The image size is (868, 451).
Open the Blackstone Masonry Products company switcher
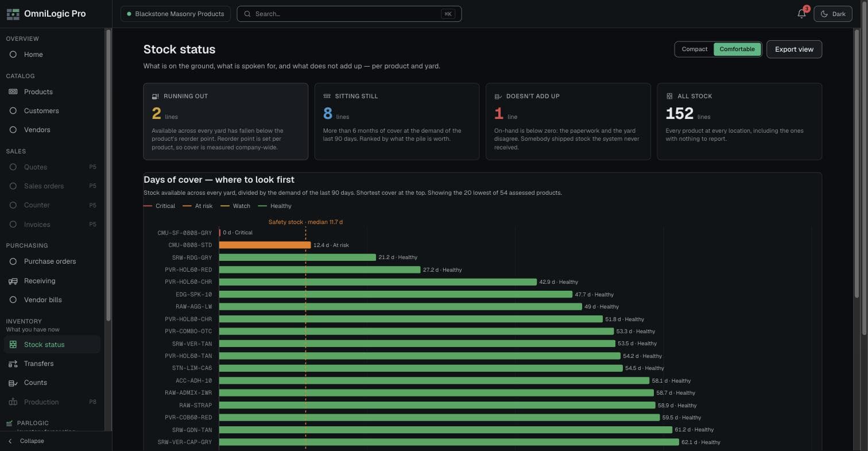[x=176, y=14]
